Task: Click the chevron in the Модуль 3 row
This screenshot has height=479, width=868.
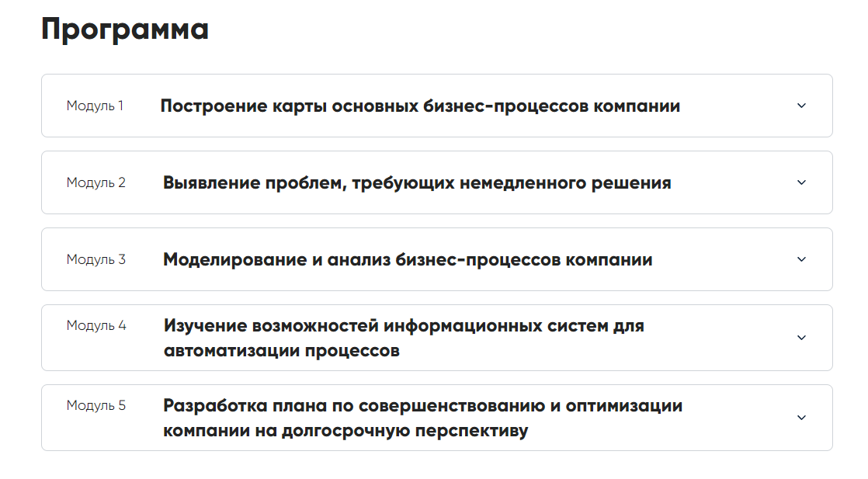Action: point(802,259)
